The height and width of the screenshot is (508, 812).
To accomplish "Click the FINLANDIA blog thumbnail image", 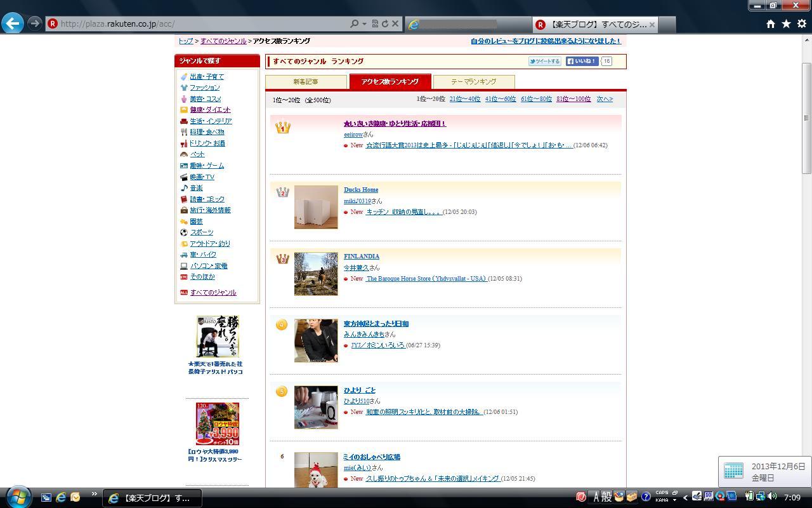I will coord(316,274).
